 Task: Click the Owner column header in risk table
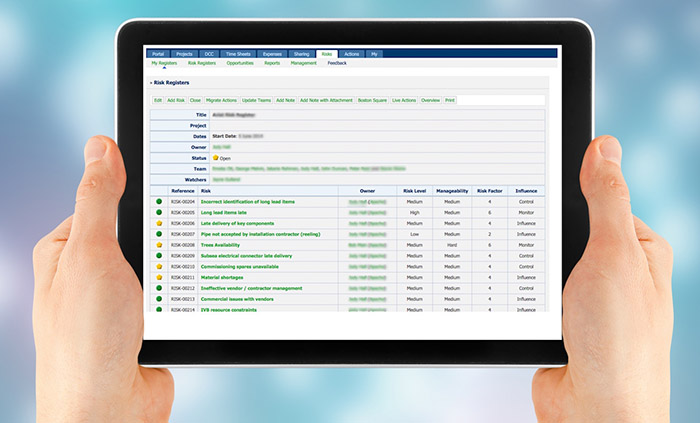(367, 191)
